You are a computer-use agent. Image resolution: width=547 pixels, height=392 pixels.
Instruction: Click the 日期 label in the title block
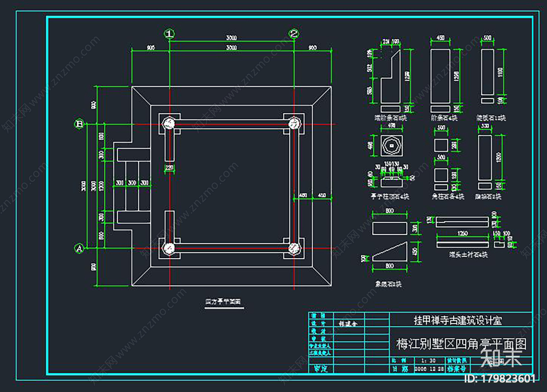pos(400,369)
